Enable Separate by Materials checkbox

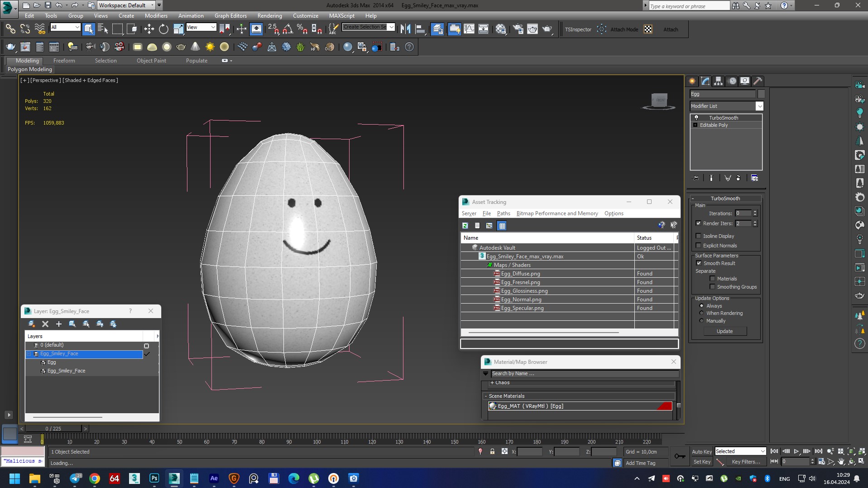tap(712, 279)
